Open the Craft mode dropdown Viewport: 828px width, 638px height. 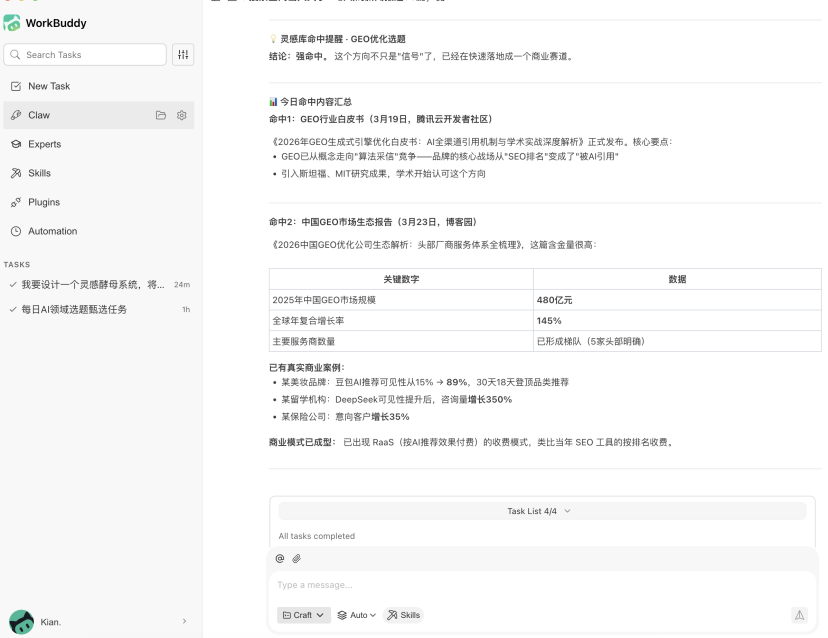tap(303, 615)
